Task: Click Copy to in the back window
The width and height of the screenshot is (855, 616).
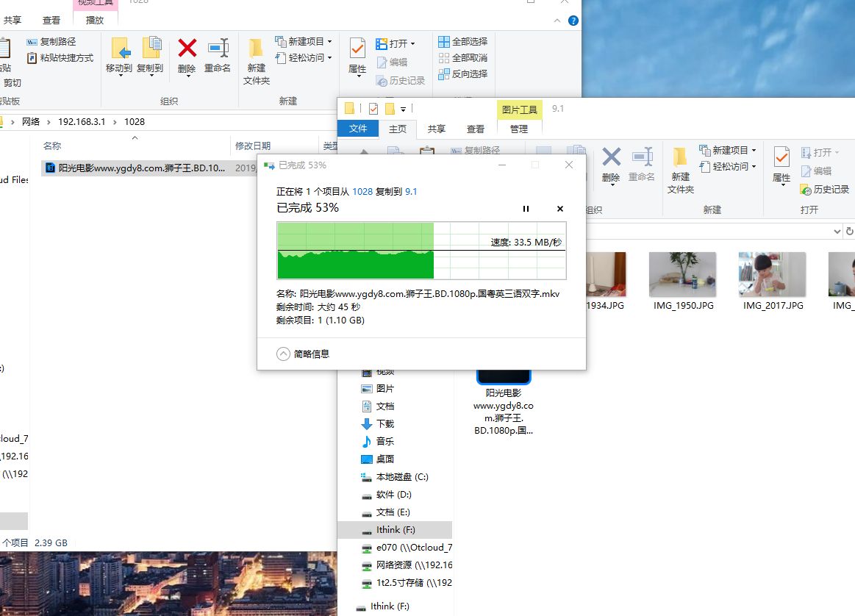Action: (x=150, y=55)
